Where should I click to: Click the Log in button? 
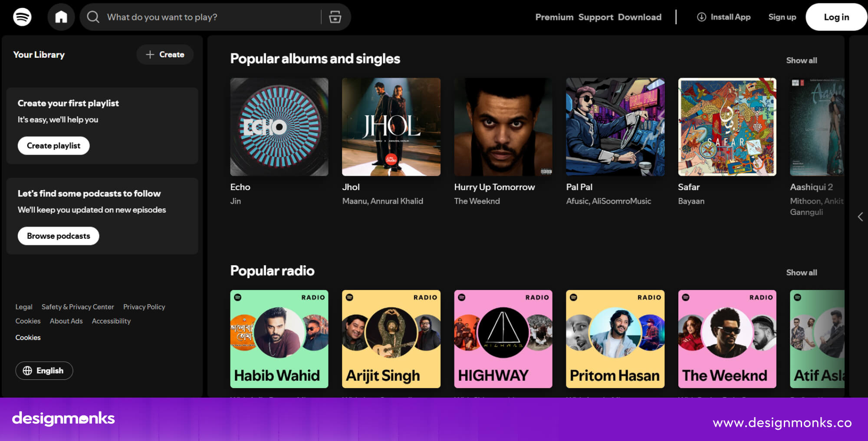tap(836, 17)
